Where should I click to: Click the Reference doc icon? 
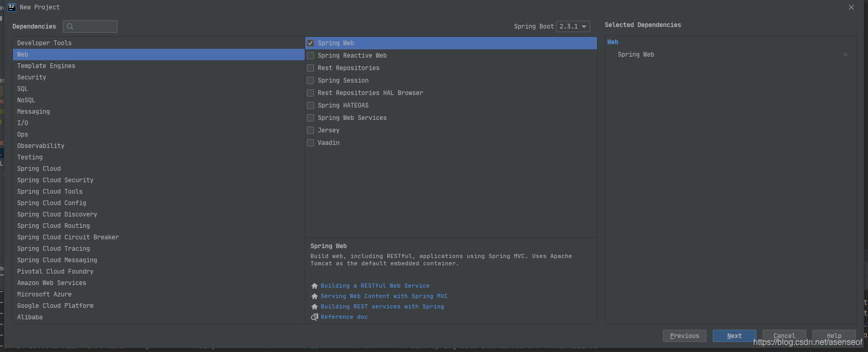[x=314, y=317]
